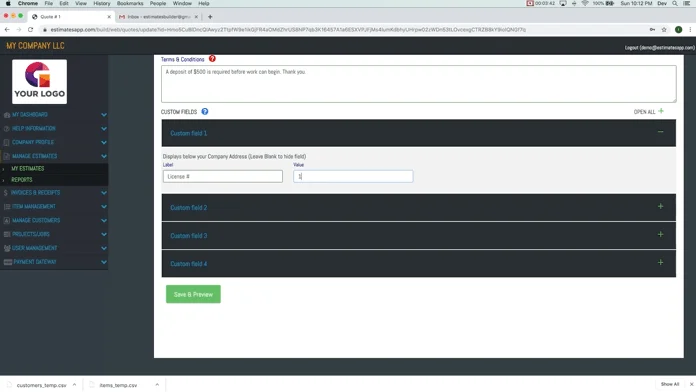The height and width of the screenshot is (392, 696).
Task: Click the Item Management sidebar icon
Action: [7, 206]
